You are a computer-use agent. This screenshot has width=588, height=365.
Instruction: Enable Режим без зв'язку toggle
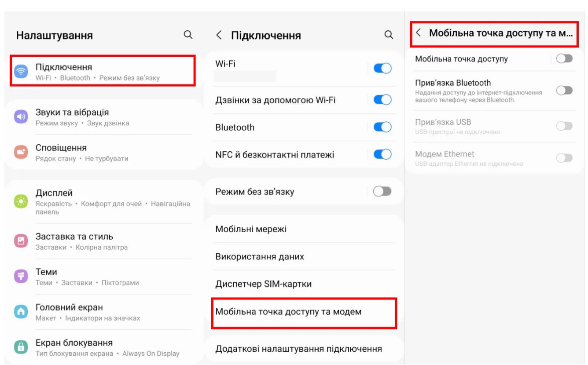[382, 191]
